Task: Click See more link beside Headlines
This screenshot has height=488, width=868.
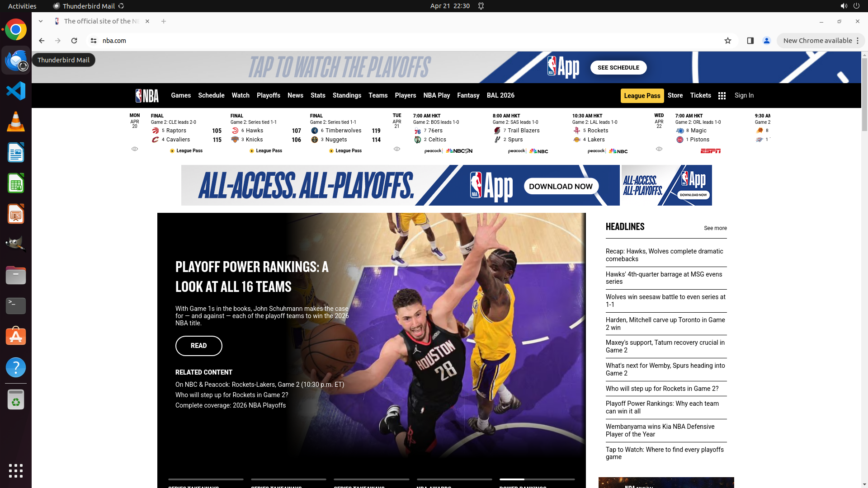Action: pos(715,228)
